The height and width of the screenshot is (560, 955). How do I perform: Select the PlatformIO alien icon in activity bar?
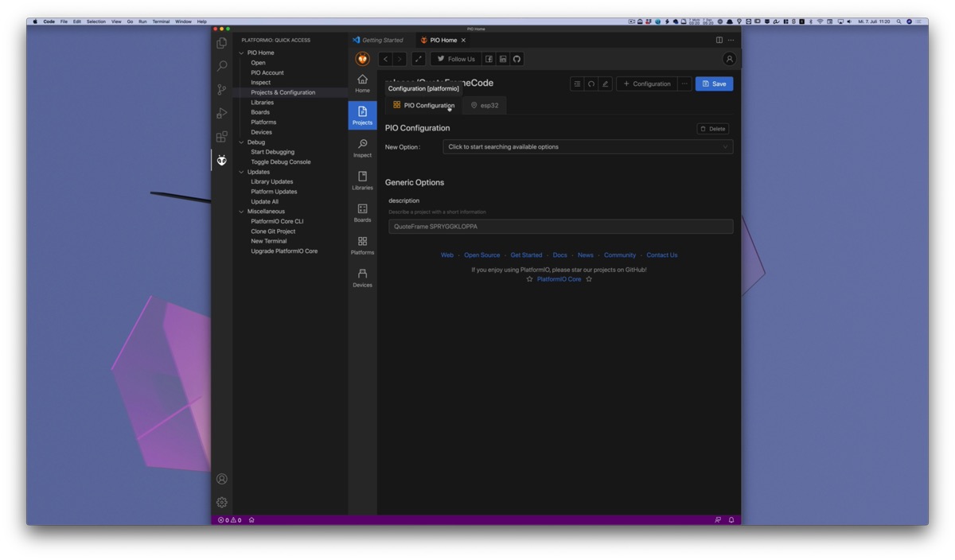pos(222,160)
